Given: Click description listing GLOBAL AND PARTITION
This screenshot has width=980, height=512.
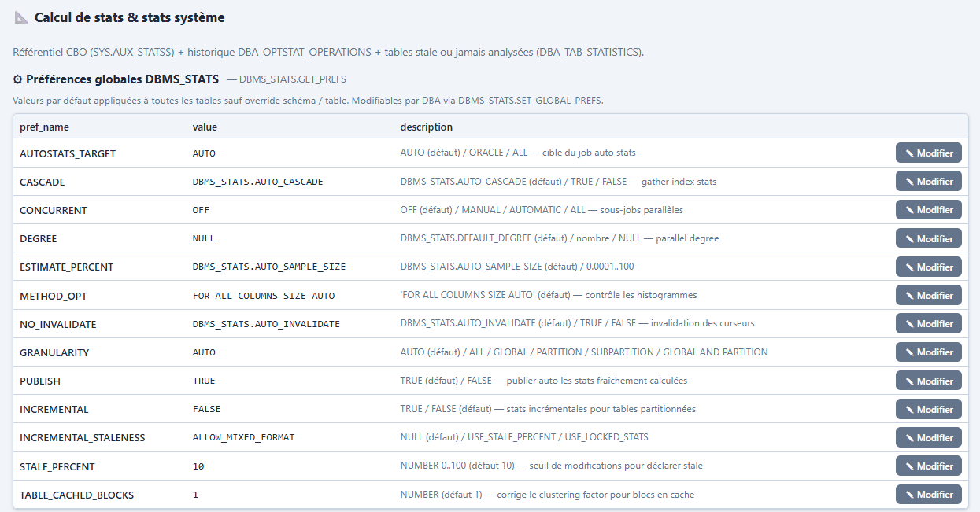Looking at the screenshot, I should click(x=584, y=352).
